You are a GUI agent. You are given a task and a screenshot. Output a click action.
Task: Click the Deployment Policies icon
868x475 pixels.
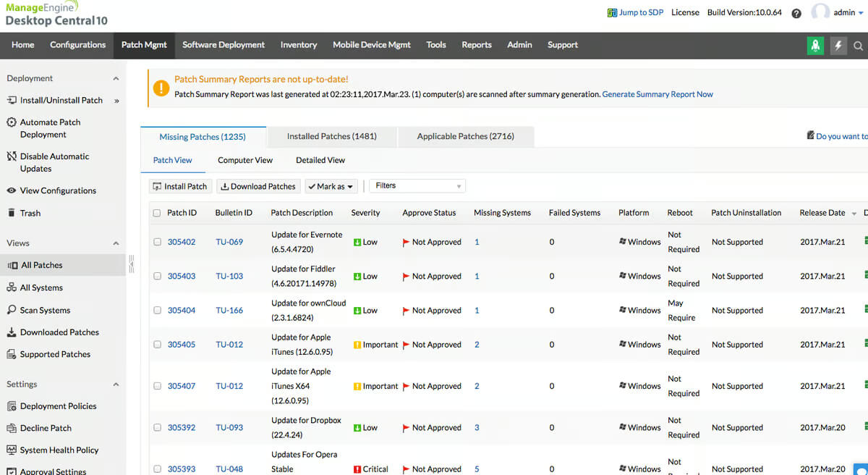pos(12,406)
